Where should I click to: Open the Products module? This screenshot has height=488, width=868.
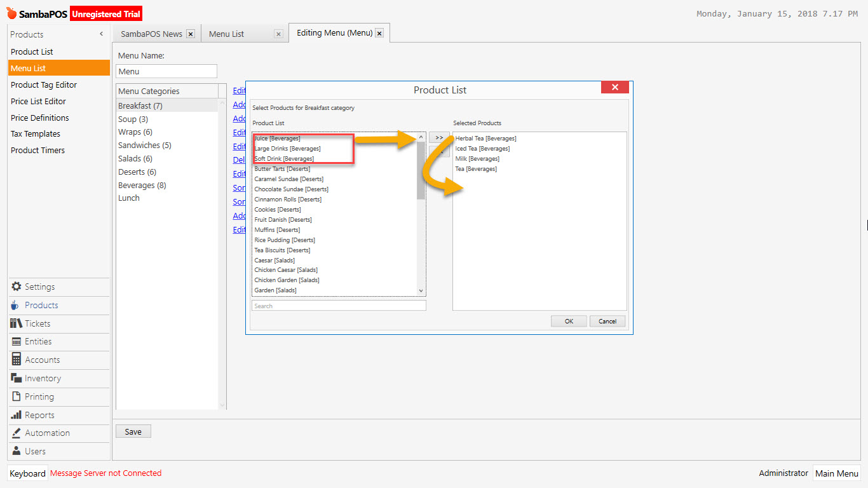[x=39, y=305]
